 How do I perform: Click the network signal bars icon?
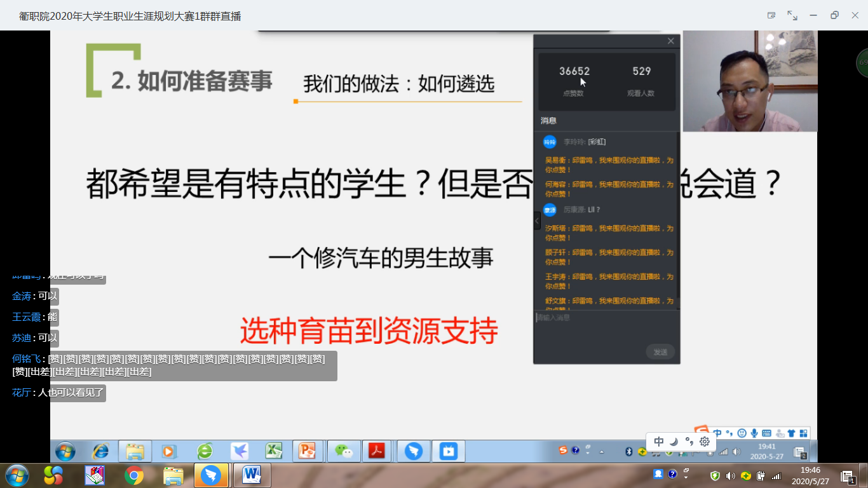pos(776,475)
